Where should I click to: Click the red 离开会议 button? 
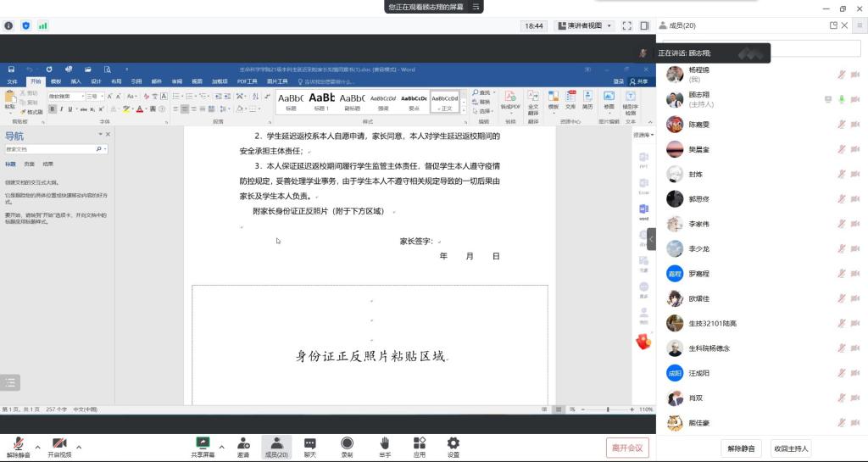[627, 448]
